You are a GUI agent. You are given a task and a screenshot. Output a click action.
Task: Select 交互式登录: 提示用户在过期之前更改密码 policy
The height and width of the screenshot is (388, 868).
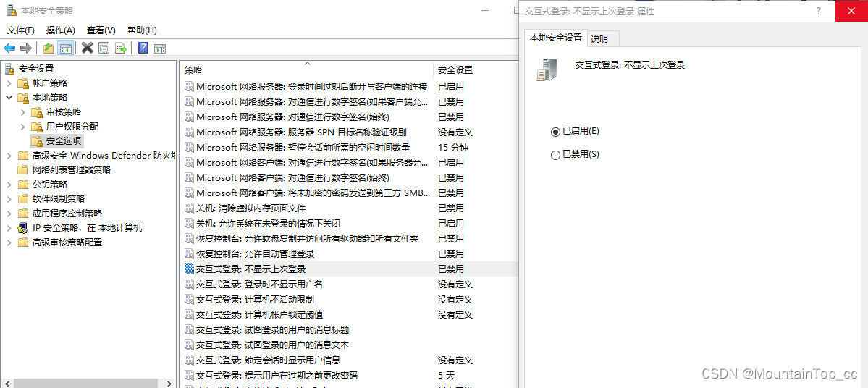click(x=277, y=375)
